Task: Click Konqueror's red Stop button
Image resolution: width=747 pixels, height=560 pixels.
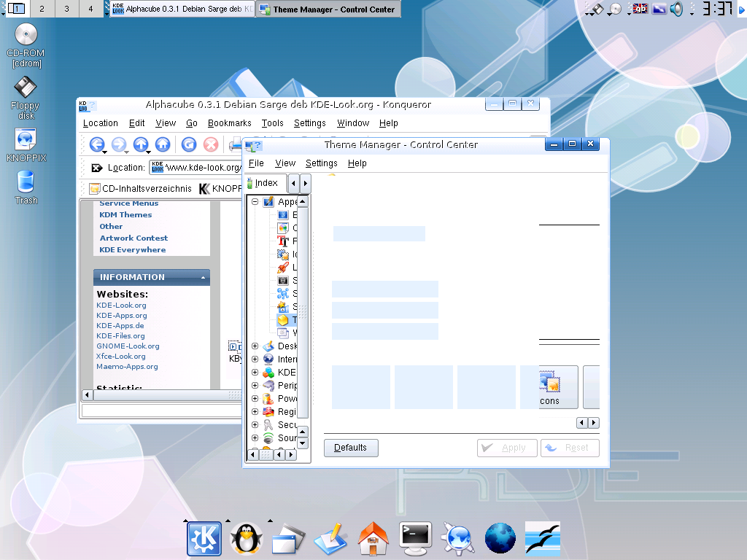Action: click(211, 144)
